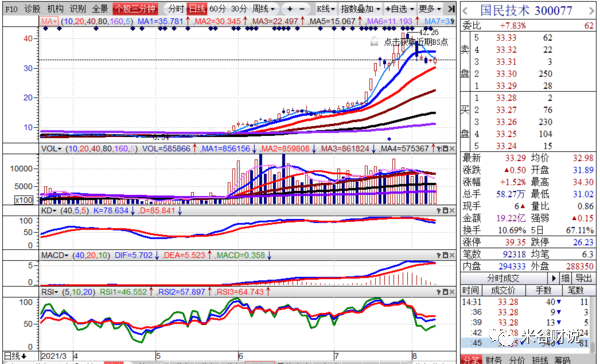600x364 pixels.
Task: Expand the 指数叠加 dropdown
Action: click(360, 9)
